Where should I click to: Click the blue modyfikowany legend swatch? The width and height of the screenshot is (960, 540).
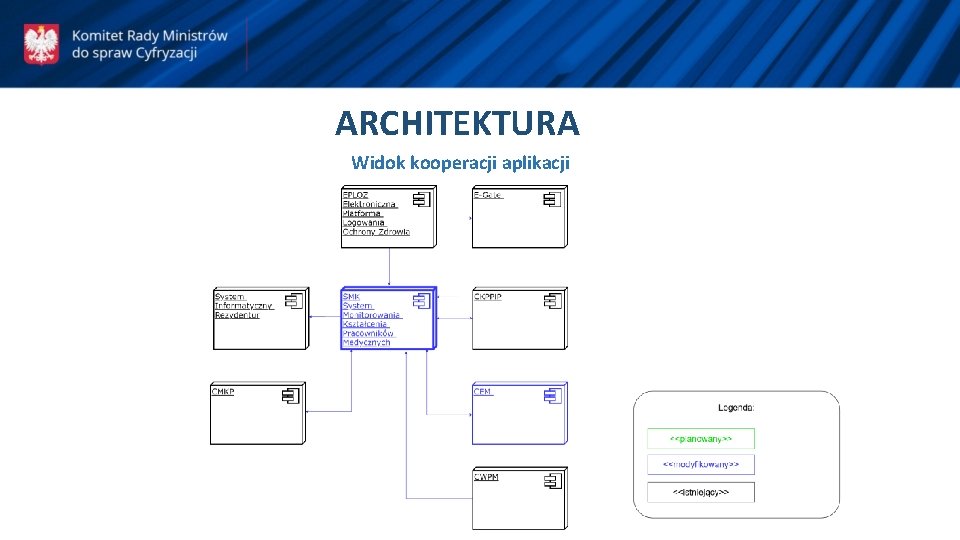coord(700,465)
